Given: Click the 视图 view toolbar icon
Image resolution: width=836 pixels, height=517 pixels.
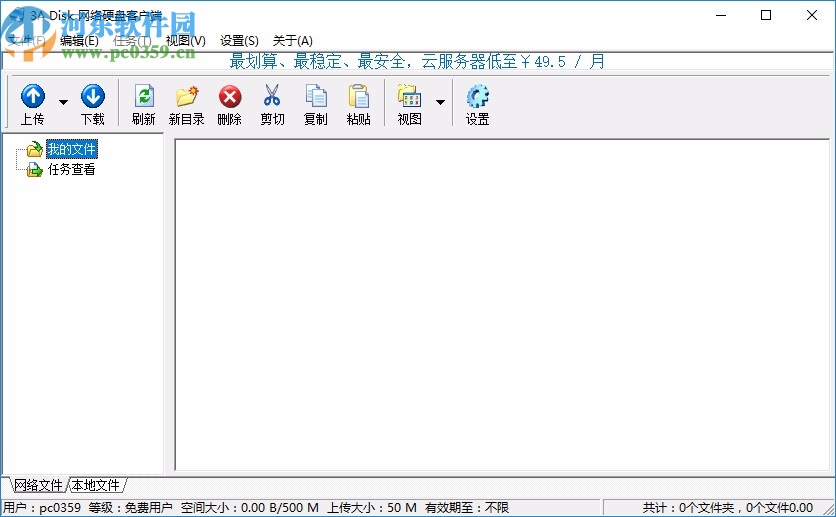Looking at the screenshot, I should [409, 104].
